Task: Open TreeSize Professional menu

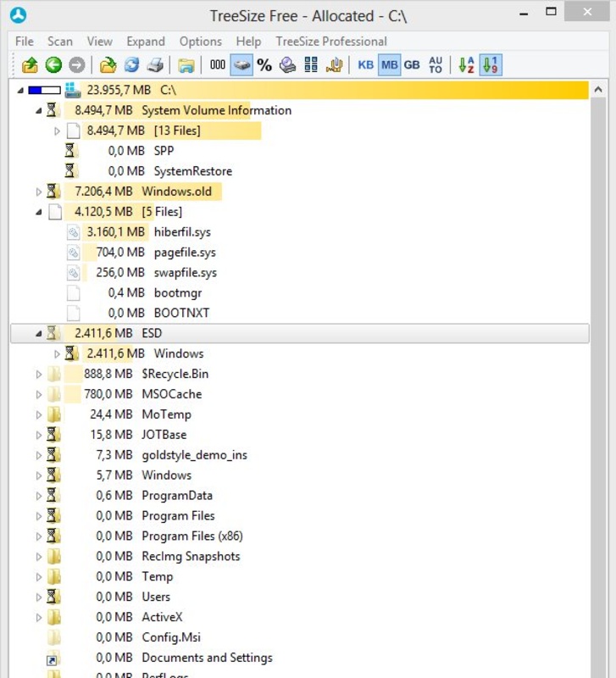Action: 331,42
